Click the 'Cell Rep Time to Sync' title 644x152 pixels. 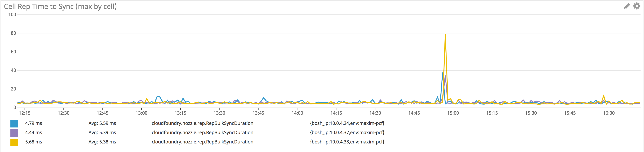click(60, 7)
